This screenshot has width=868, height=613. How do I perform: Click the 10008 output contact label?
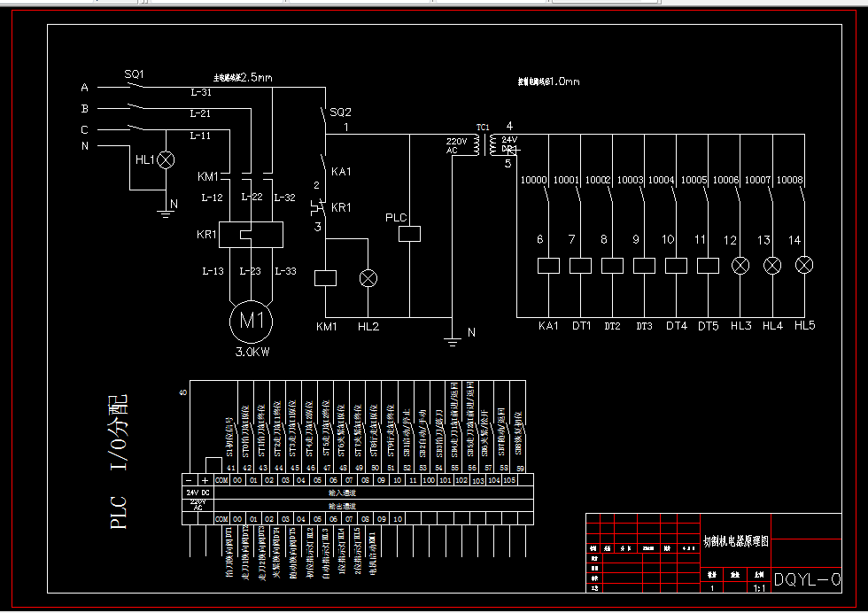click(789, 180)
